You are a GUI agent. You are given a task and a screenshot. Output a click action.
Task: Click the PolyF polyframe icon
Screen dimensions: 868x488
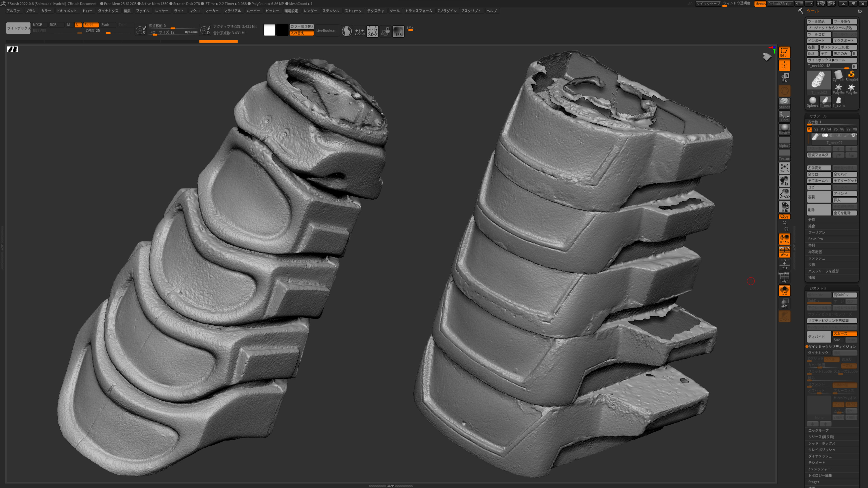(x=784, y=277)
